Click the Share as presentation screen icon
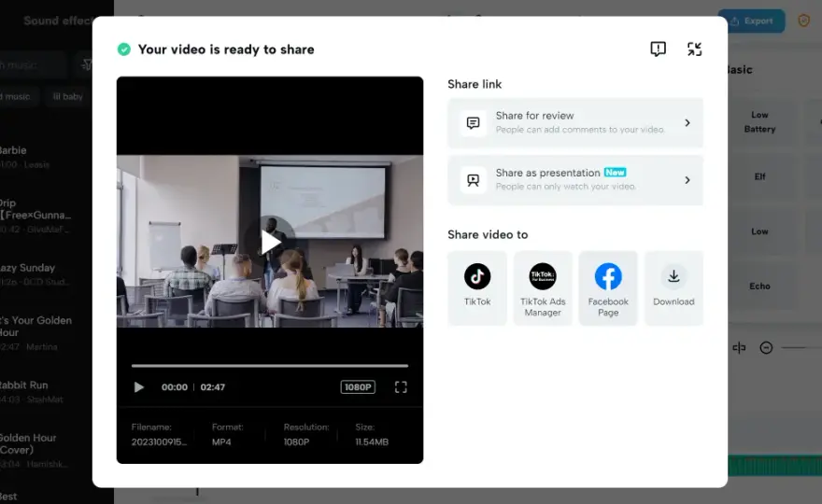Image resolution: width=822 pixels, height=504 pixels. click(473, 180)
